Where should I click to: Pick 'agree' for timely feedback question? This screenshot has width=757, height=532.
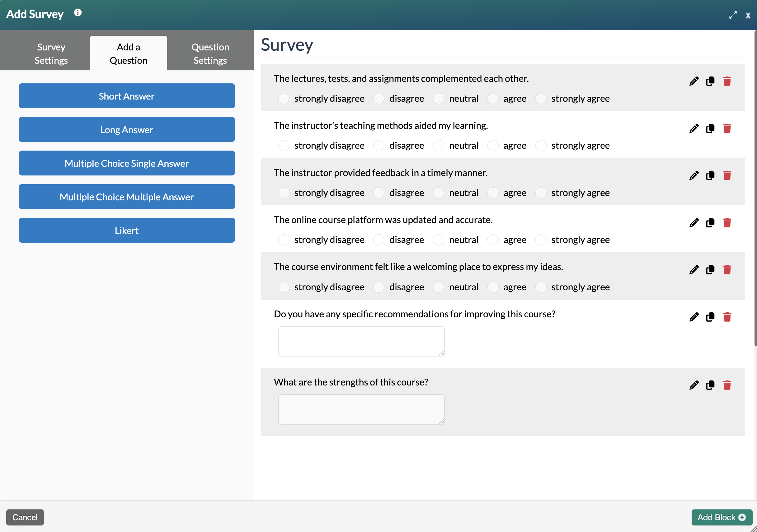pos(492,193)
